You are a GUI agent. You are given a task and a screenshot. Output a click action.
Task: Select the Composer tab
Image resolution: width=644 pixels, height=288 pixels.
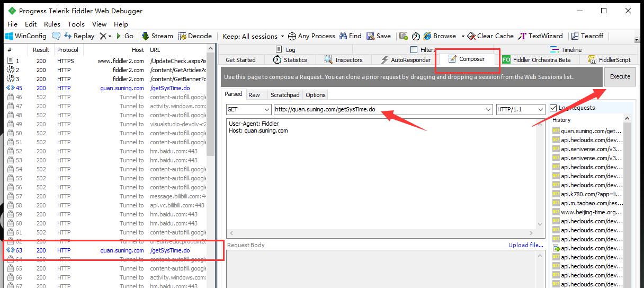pos(467,59)
